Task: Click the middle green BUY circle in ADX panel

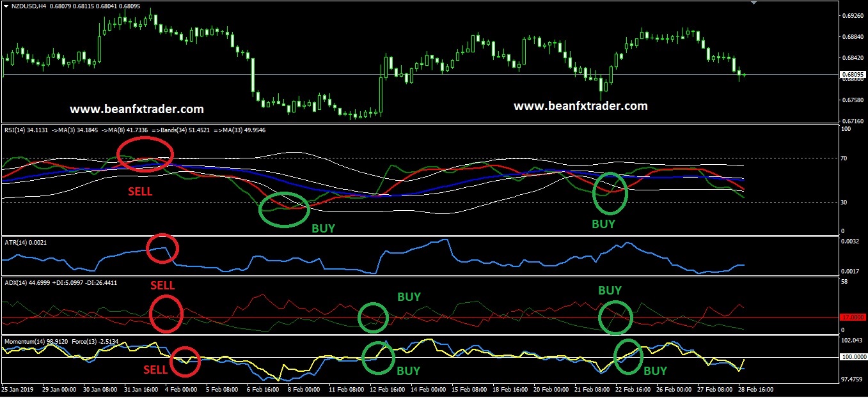Action: point(373,317)
